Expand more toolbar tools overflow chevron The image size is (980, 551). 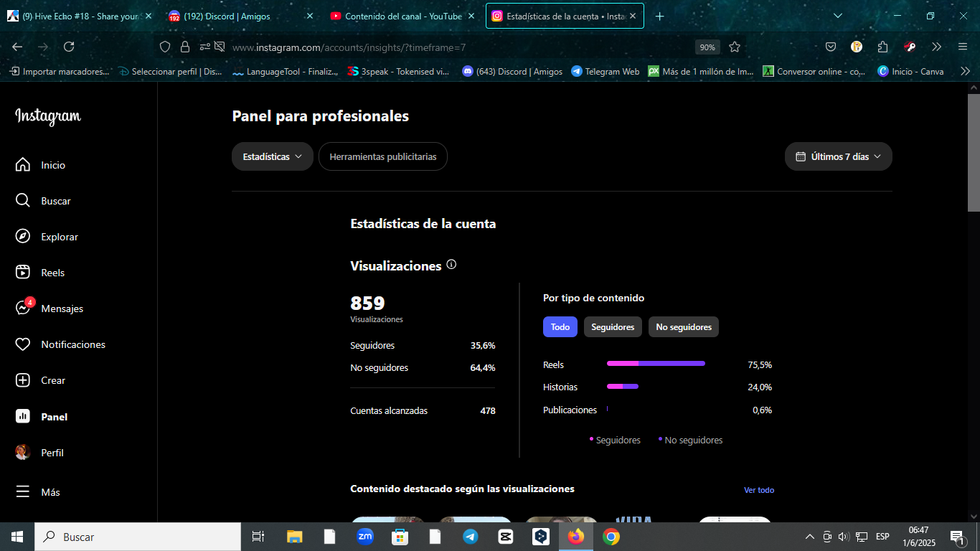click(937, 47)
